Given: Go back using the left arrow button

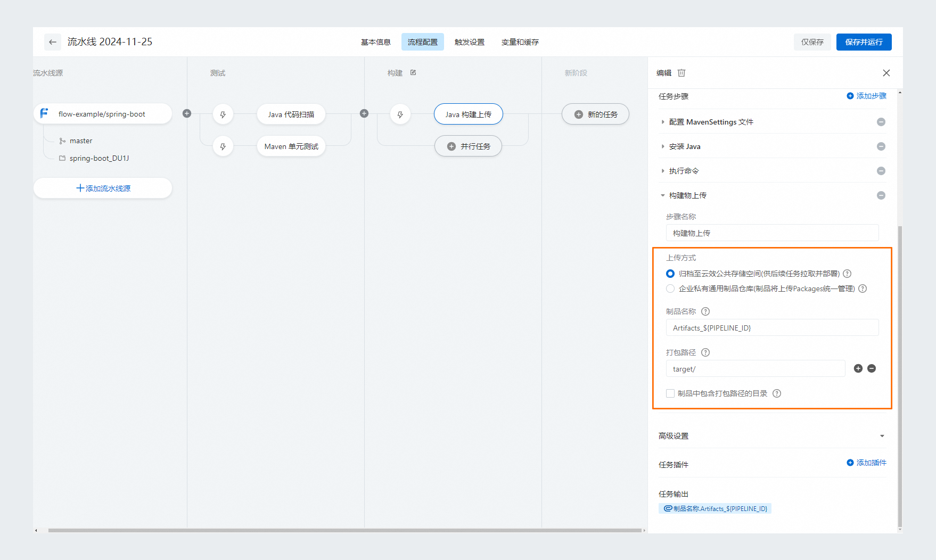Looking at the screenshot, I should [52, 42].
